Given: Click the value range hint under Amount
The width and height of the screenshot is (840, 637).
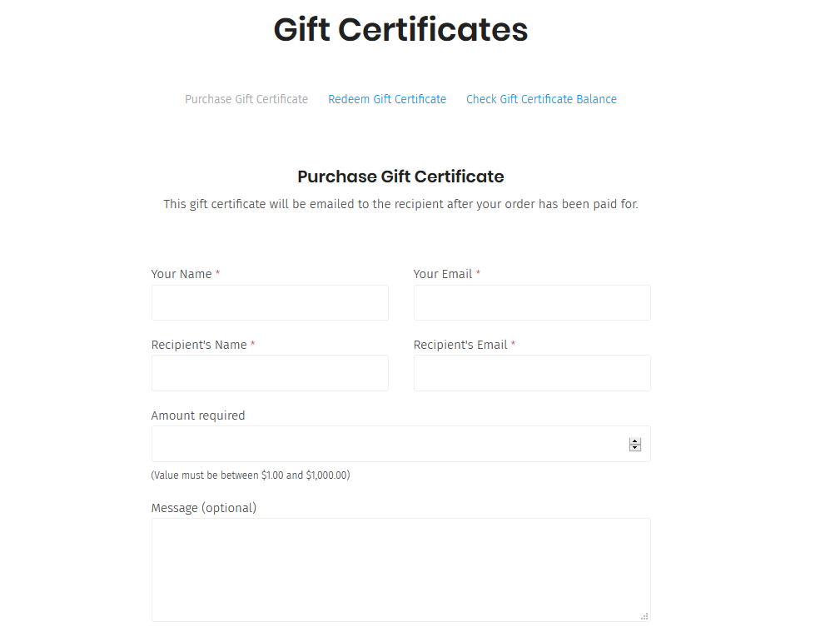Looking at the screenshot, I should pos(251,475).
